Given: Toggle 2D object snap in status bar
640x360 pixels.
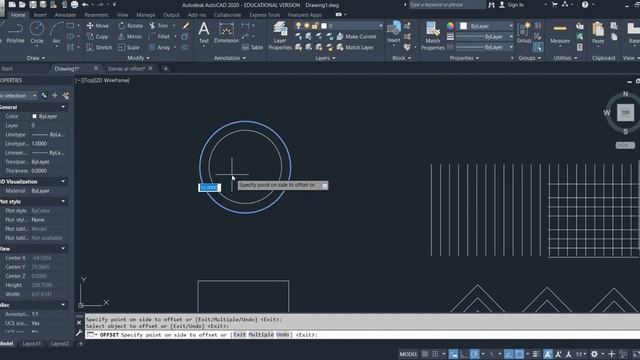Looking at the screenshot, I should 519,354.
